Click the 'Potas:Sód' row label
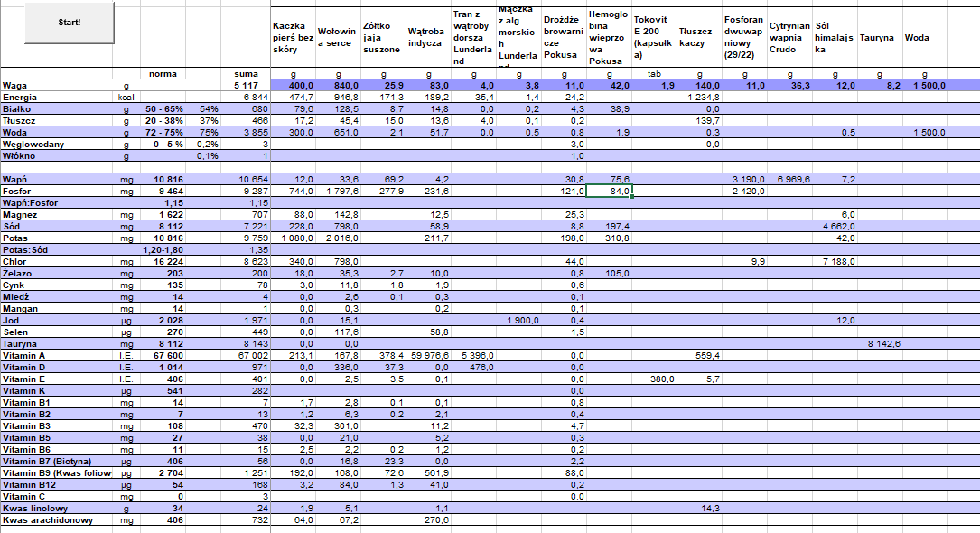 tap(25, 250)
